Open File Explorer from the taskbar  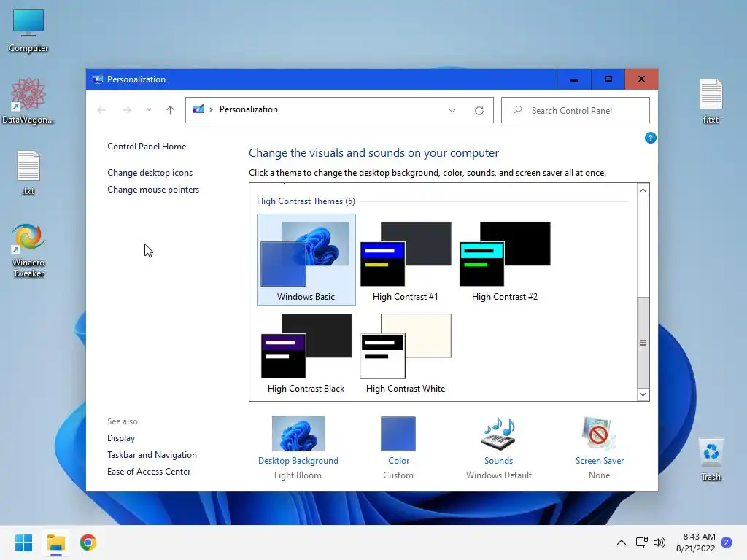(x=56, y=542)
